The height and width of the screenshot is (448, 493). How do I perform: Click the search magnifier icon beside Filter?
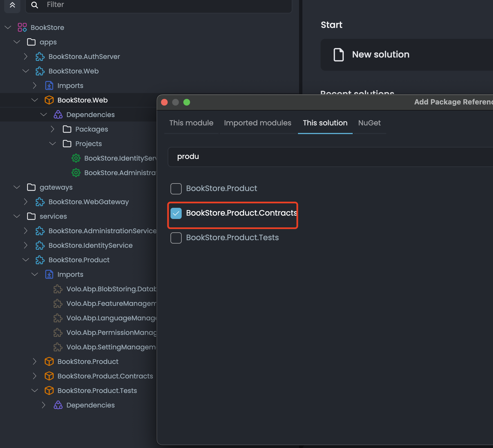click(34, 5)
